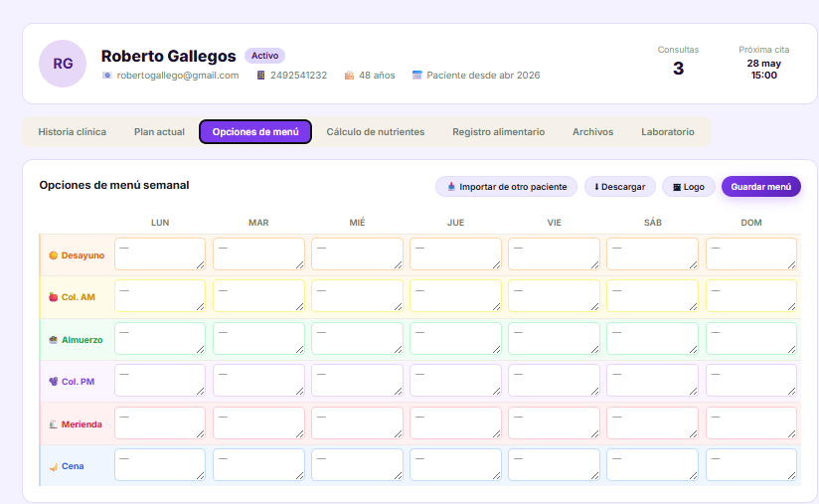Click the Col. AM apple icon
819x504 pixels.
[x=54, y=297]
